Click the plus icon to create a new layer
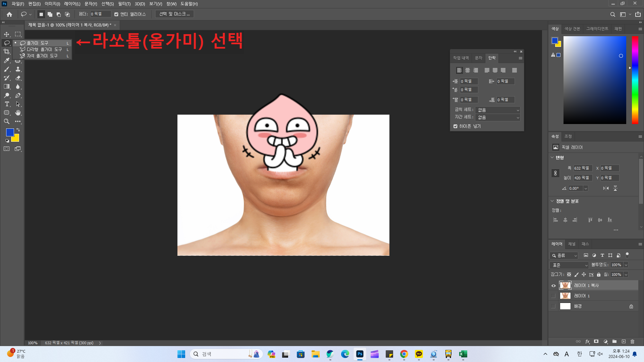This screenshot has height=362, width=644. click(624, 342)
